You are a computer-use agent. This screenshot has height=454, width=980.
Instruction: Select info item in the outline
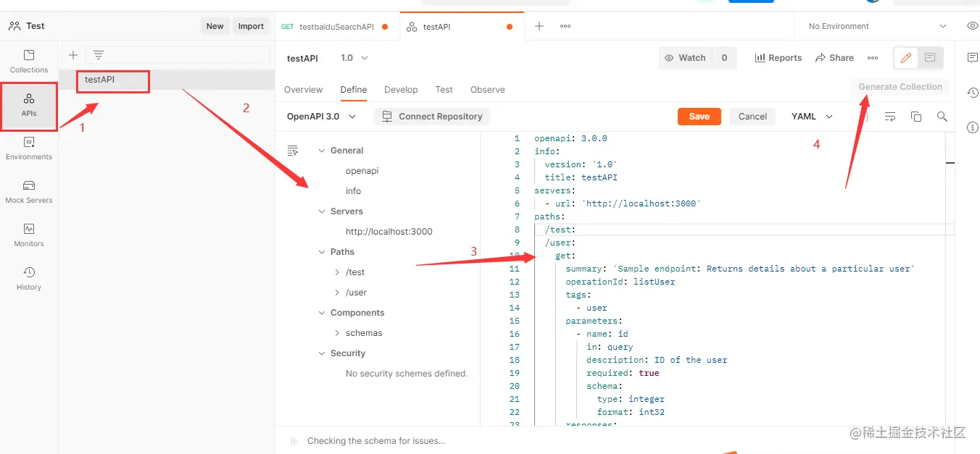[353, 191]
